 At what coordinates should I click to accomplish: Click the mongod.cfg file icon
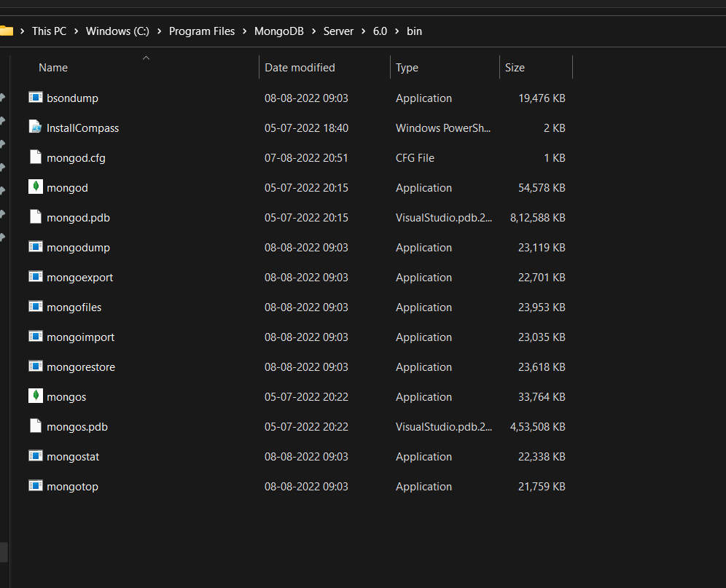[x=35, y=157]
